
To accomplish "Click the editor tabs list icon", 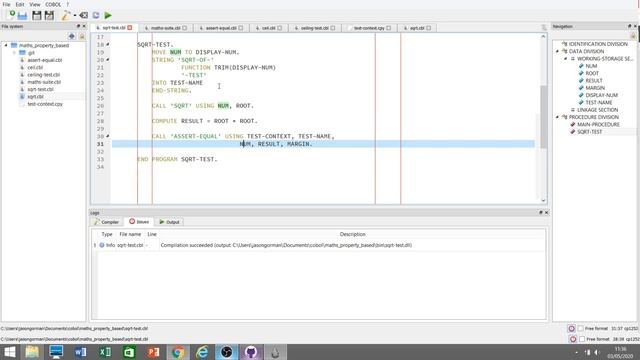I will point(544,28).
